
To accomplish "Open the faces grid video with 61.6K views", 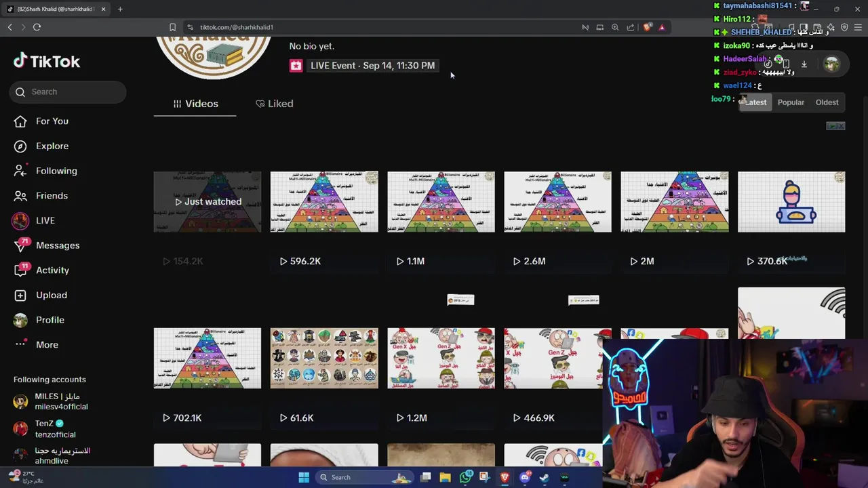I will coord(324,358).
